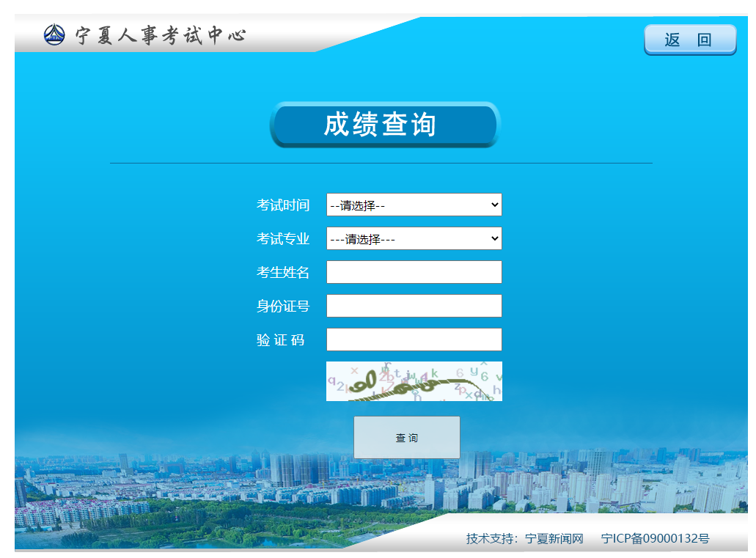Screen dimensions: 756x558
Task: Click the 技术支持 footer text
Action: pos(492,539)
